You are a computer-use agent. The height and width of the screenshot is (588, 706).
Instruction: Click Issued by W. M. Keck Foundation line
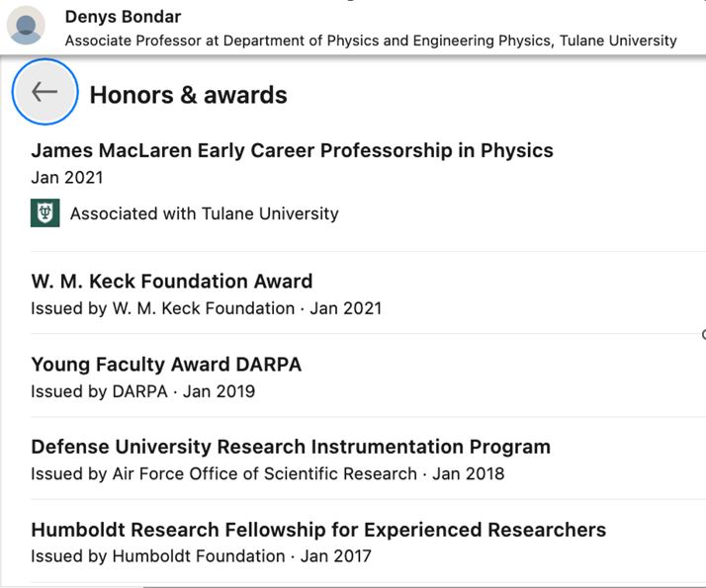point(207,308)
